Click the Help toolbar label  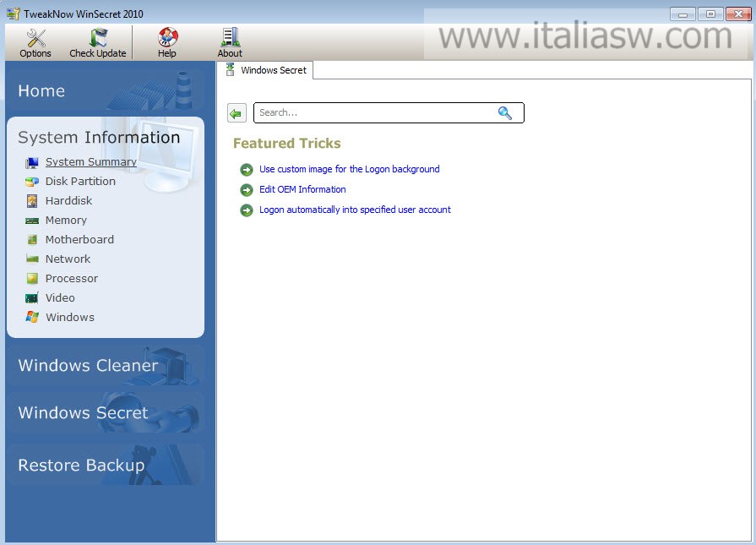pos(166,53)
